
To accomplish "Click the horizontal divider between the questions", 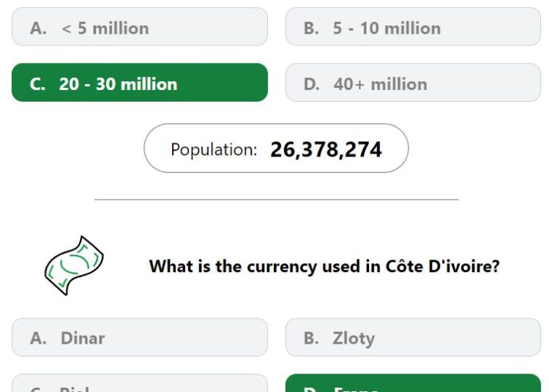I will pos(277,200).
